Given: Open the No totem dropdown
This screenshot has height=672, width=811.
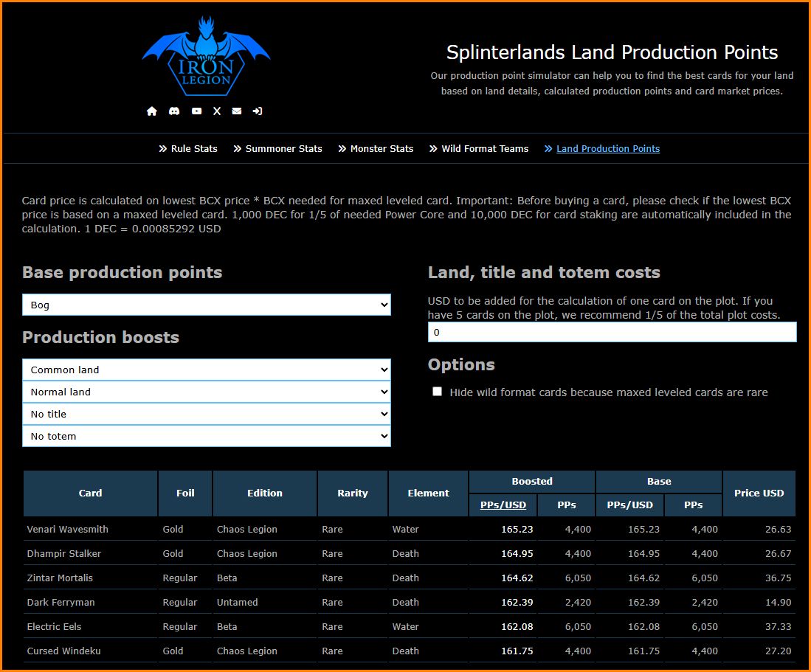Looking at the screenshot, I should (x=207, y=436).
